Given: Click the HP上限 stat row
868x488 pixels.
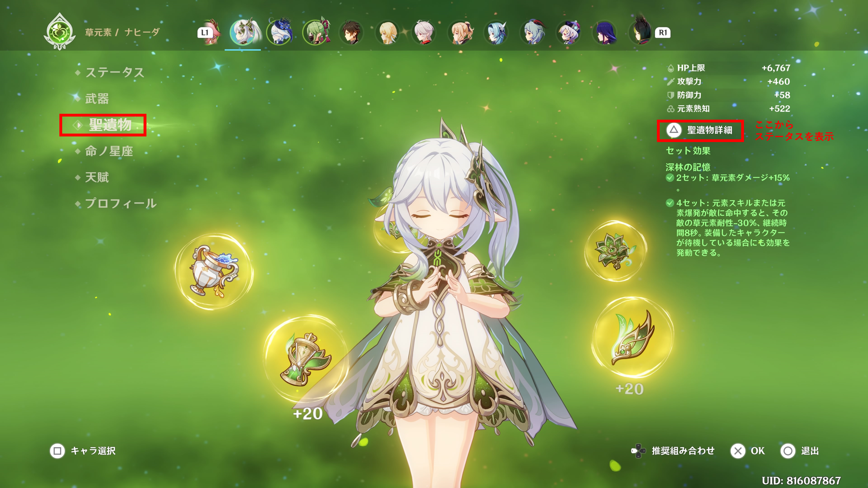Looking at the screenshot, I should coord(728,68).
